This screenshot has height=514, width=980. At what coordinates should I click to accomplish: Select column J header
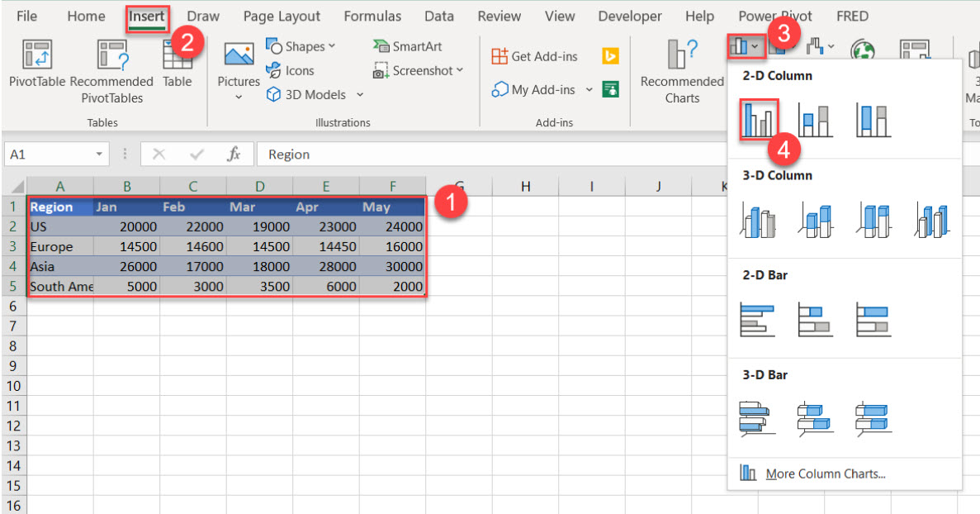pos(658,186)
